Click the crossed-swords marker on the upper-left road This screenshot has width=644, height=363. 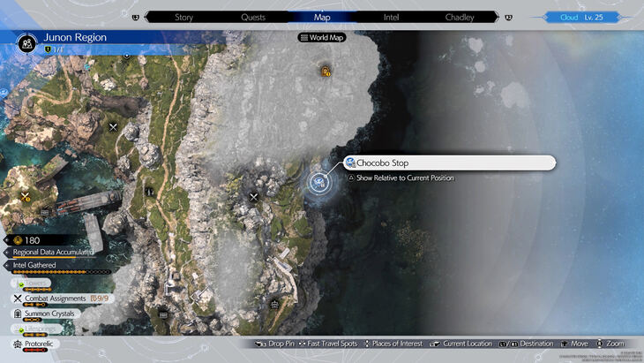click(113, 127)
